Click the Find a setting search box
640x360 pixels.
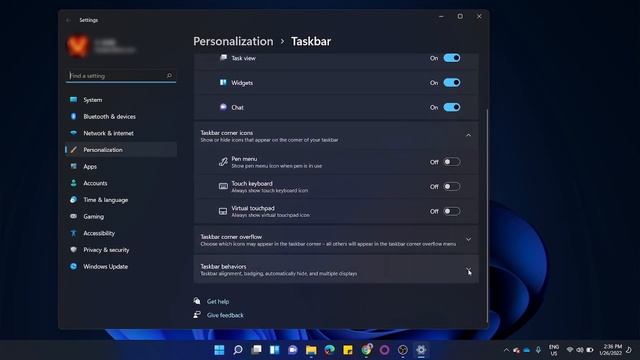click(x=121, y=76)
